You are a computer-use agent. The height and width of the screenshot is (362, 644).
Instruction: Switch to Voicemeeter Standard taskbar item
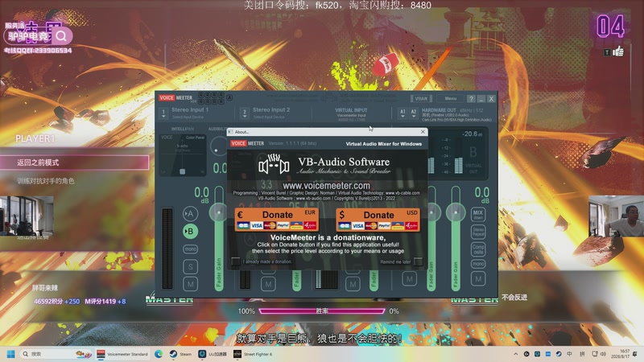coord(122,354)
